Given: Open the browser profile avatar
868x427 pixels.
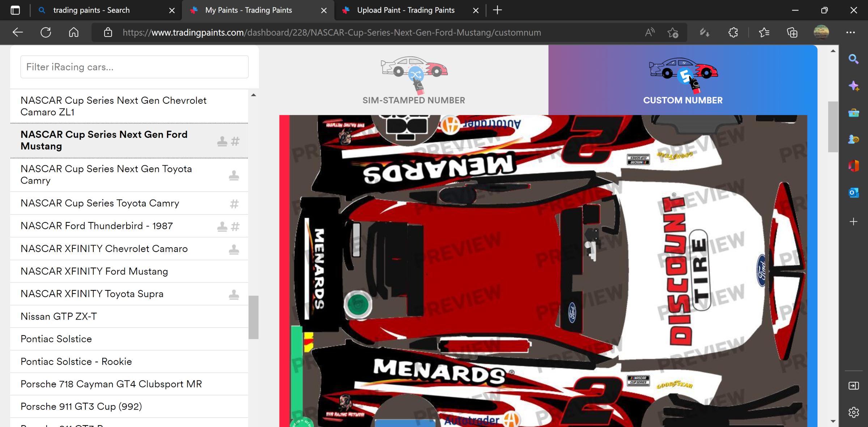Looking at the screenshot, I should pos(821,32).
